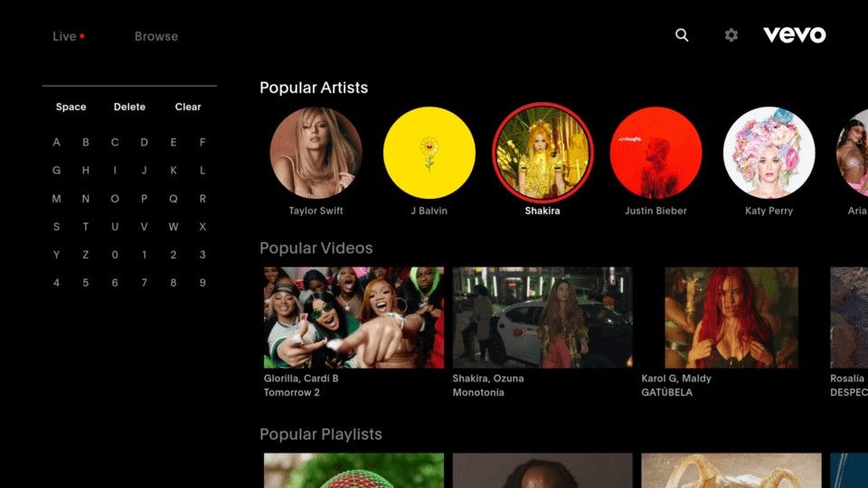Tap letter H on the keyboard
The image size is (868, 488).
pos(86,171)
